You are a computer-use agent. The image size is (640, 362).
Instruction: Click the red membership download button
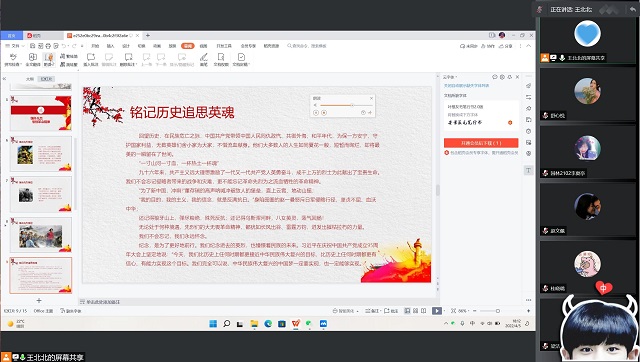pos(481,143)
